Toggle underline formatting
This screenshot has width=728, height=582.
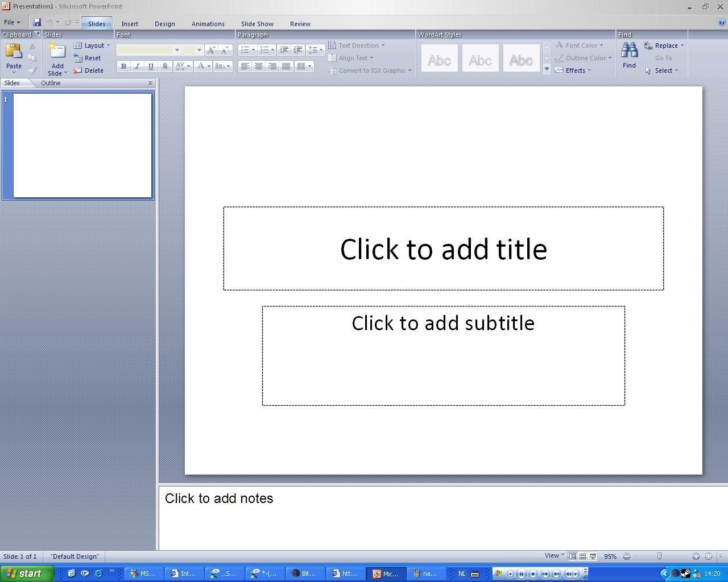point(151,66)
